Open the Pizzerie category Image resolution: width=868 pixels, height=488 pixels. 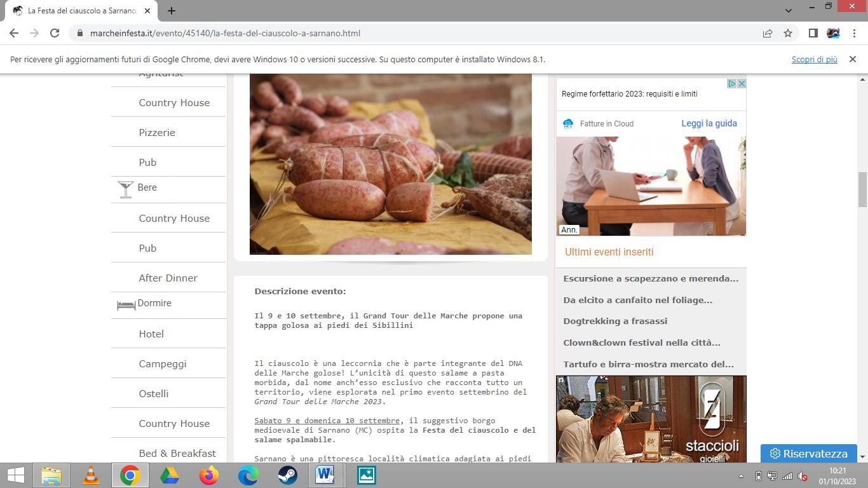(157, 133)
